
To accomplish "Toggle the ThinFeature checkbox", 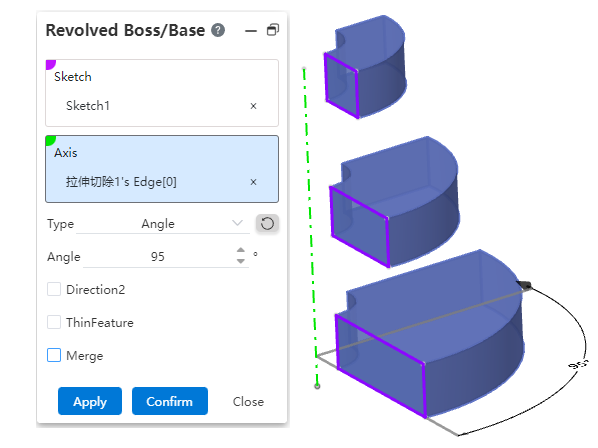I will click(54, 322).
